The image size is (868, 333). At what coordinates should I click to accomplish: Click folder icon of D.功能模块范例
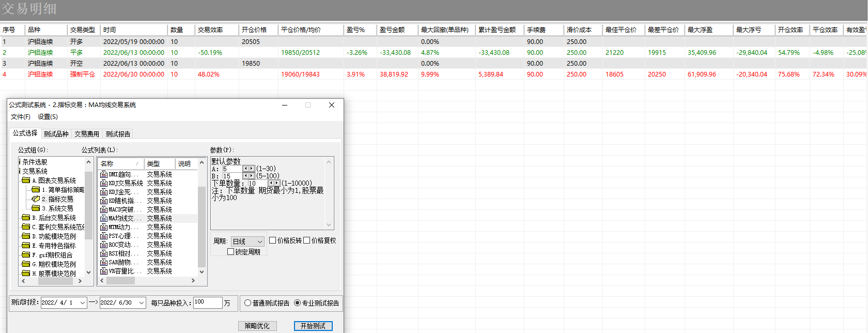click(26, 236)
